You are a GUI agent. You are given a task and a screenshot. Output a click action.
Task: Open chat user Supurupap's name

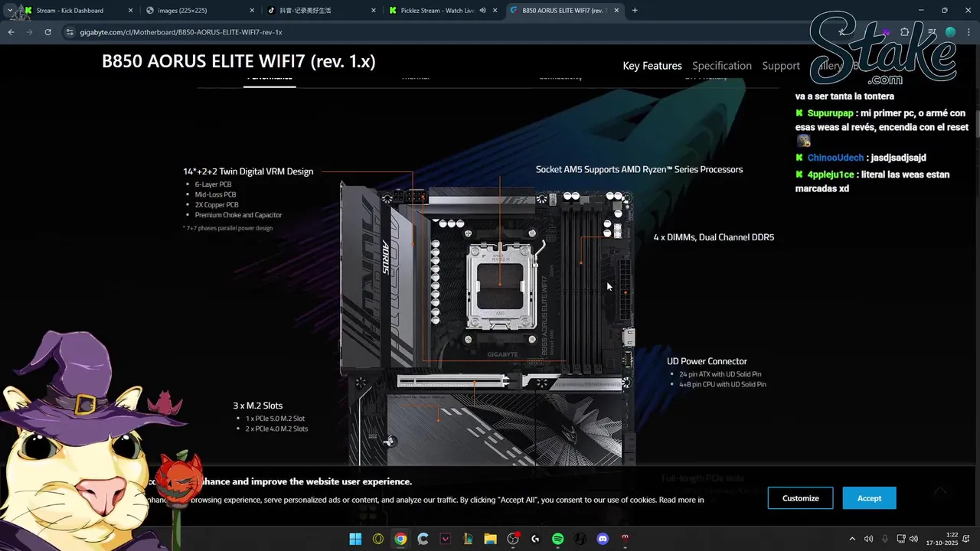click(x=830, y=113)
